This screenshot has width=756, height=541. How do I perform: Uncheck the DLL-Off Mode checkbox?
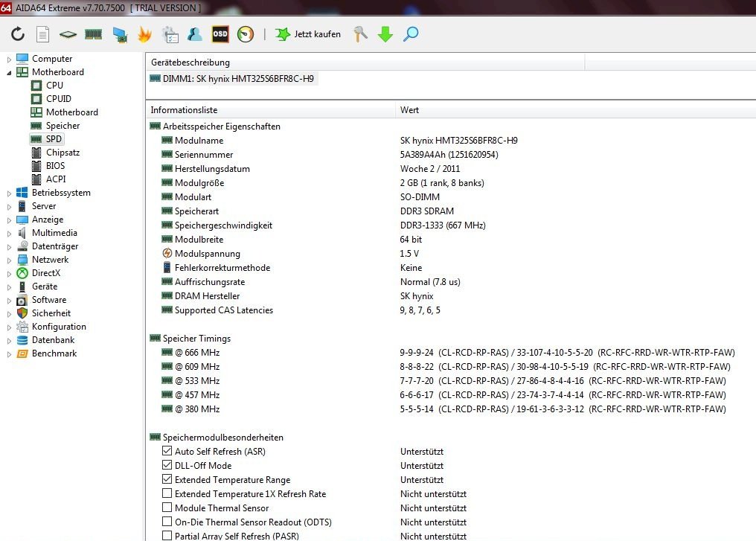coord(167,466)
